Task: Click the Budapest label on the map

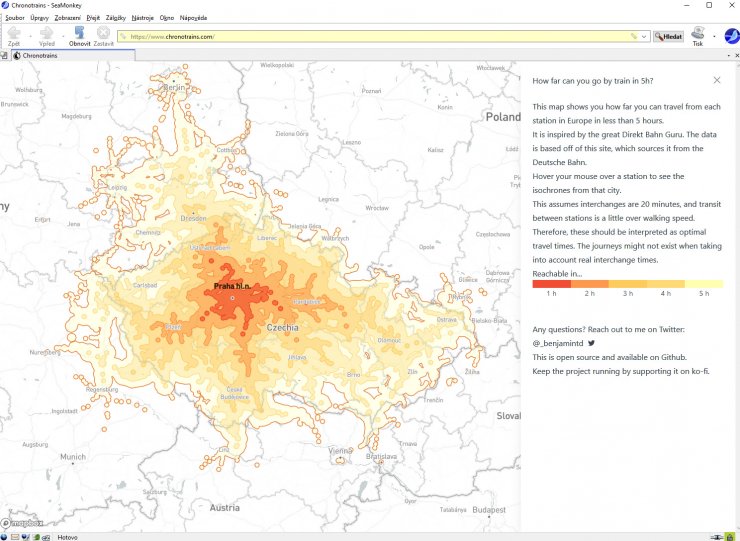Action: pos(489,510)
